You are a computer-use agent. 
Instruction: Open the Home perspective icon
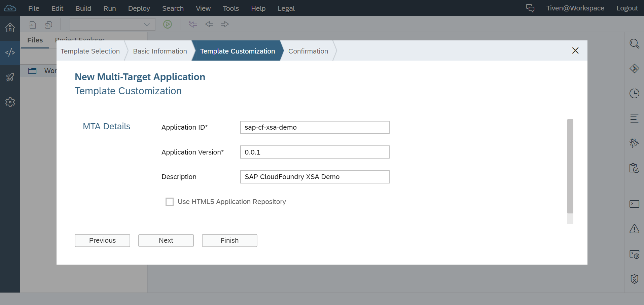pos(10,28)
